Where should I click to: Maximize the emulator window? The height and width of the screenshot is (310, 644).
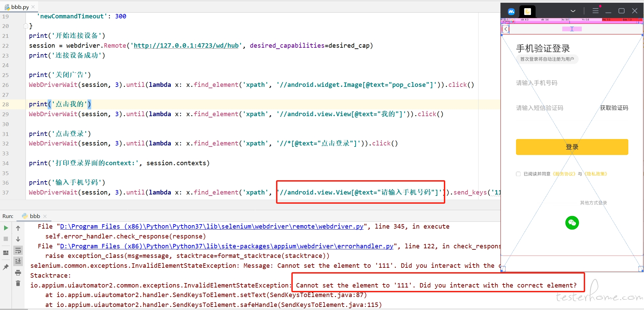point(622,11)
